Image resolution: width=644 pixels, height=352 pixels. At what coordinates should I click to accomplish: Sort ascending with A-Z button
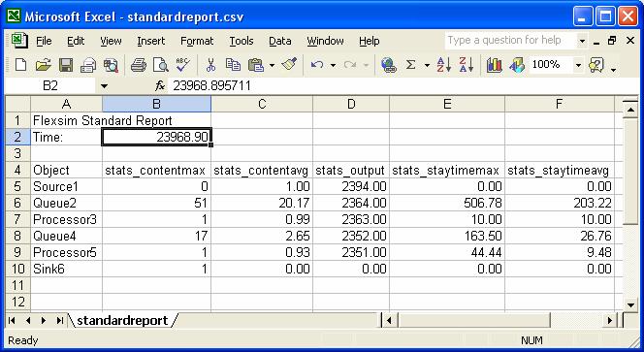[x=443, y=65]
